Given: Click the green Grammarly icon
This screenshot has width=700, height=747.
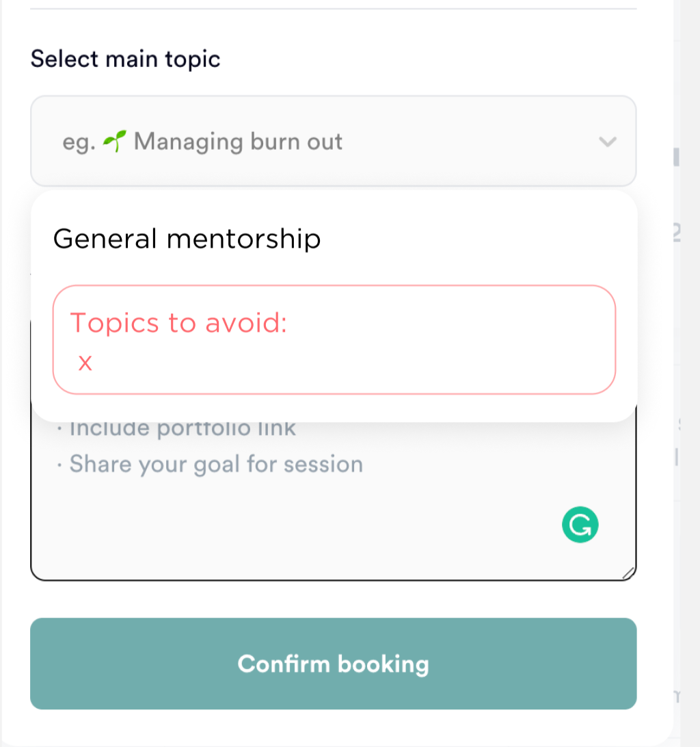Looking at the screenshot, I should 580,525.
